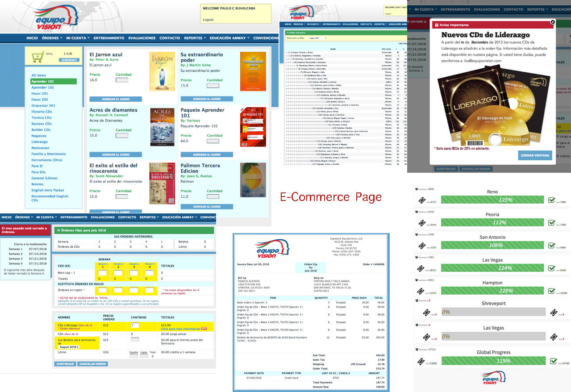
Task: Click the Hampton 126% progress bar
Action: pos(492,291)
